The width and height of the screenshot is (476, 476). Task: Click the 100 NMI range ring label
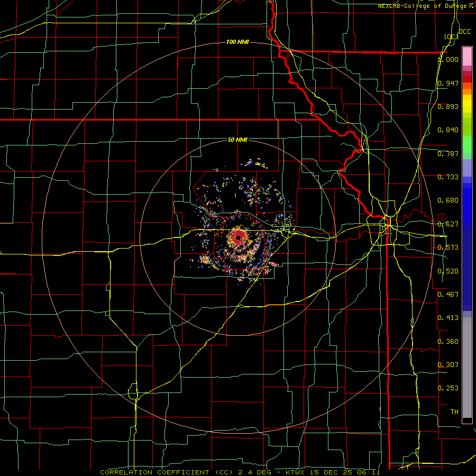(x=237, y=42)
